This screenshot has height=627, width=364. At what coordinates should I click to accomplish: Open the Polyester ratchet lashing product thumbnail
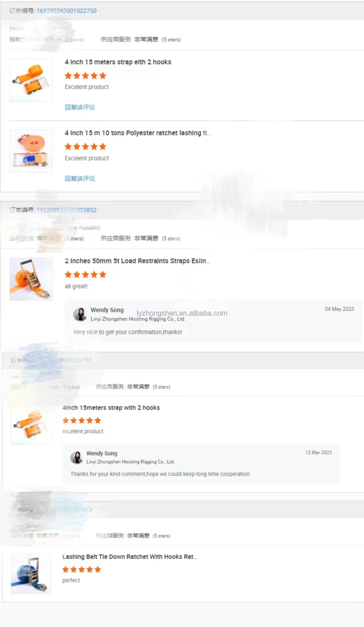[x=31, y=151]
